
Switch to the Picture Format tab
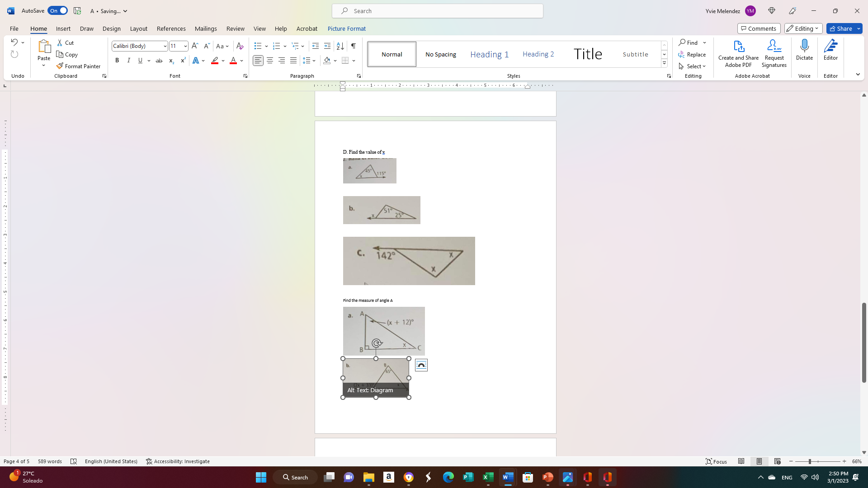point(346,28)
